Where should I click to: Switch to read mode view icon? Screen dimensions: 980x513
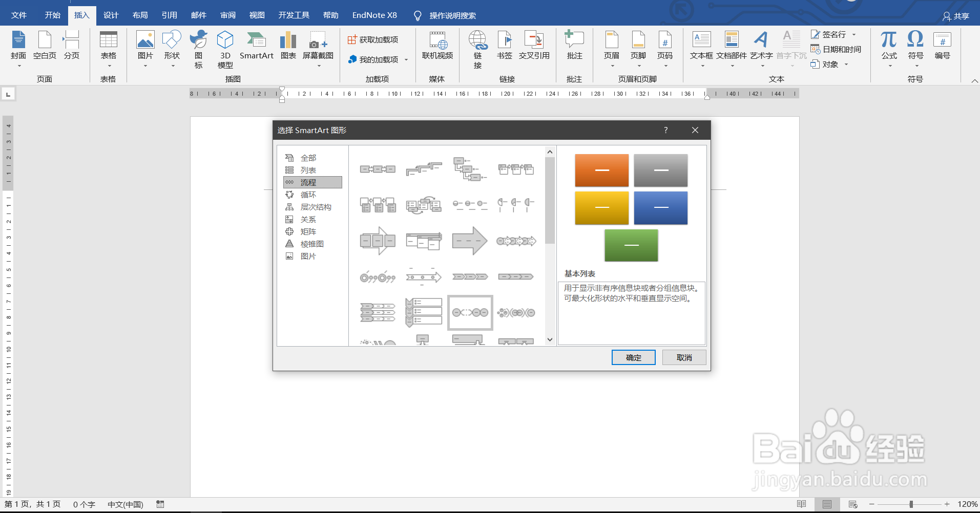point(802,504)
